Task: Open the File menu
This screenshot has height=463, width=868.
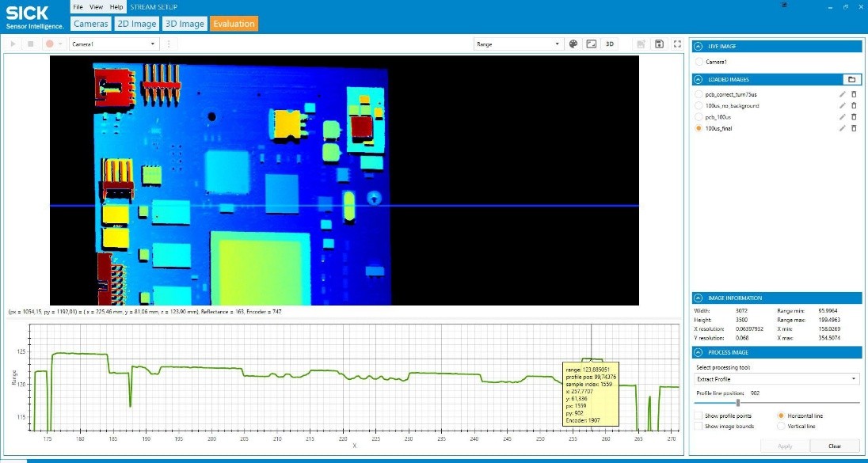Action: coord(78,6)
